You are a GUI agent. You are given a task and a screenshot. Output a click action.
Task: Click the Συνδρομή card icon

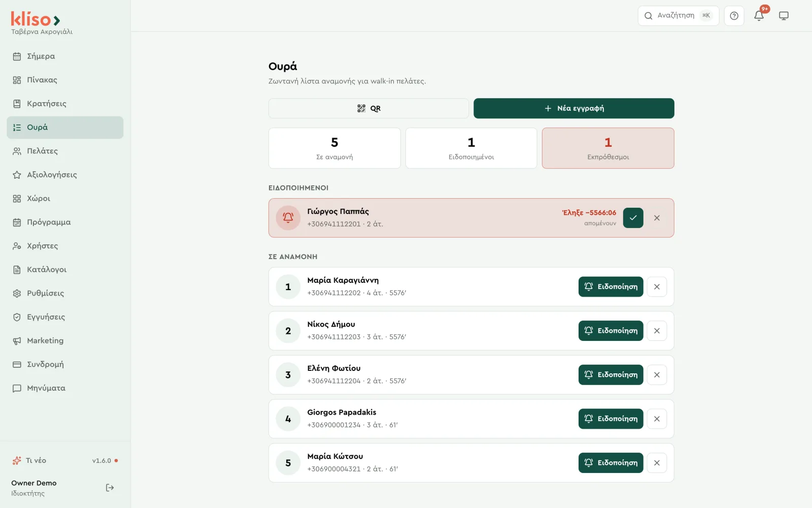point(17,364)
